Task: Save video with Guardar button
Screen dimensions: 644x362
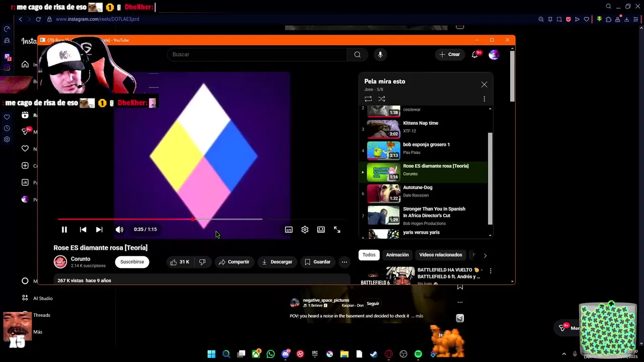Action: (x=317, y=262)
